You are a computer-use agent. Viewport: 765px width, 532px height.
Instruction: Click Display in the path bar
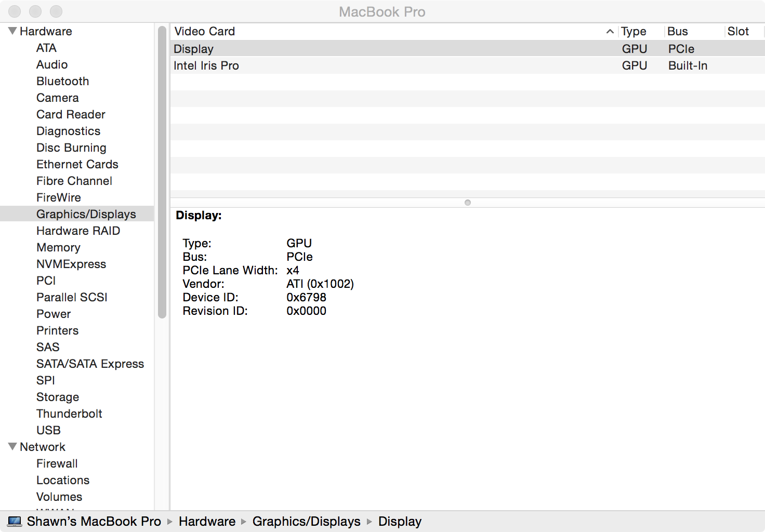click(x=400, y=521)
